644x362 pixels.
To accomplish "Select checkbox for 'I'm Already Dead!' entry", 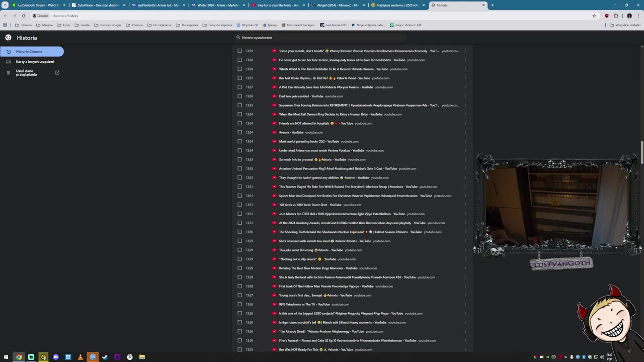I will tap(239, 331).
